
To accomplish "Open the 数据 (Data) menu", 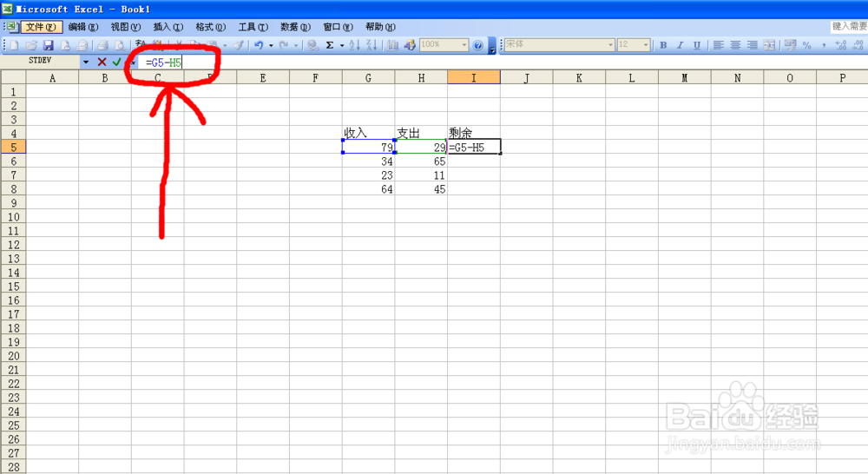I will pos(296,27).
